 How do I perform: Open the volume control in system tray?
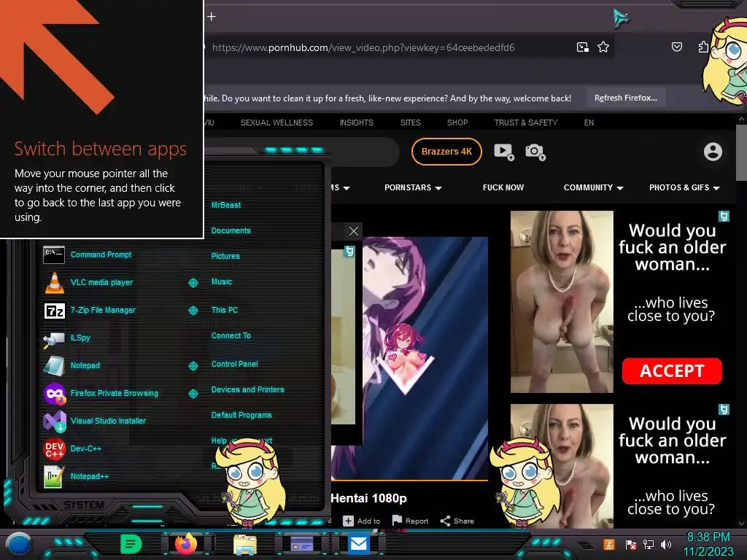tap(666, 544)
